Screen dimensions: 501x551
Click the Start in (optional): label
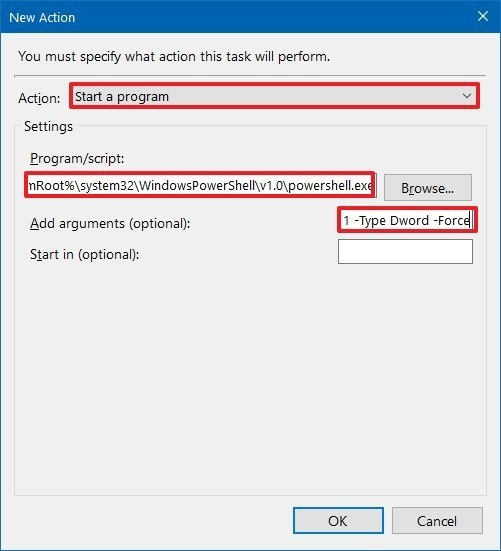(85, 254)
